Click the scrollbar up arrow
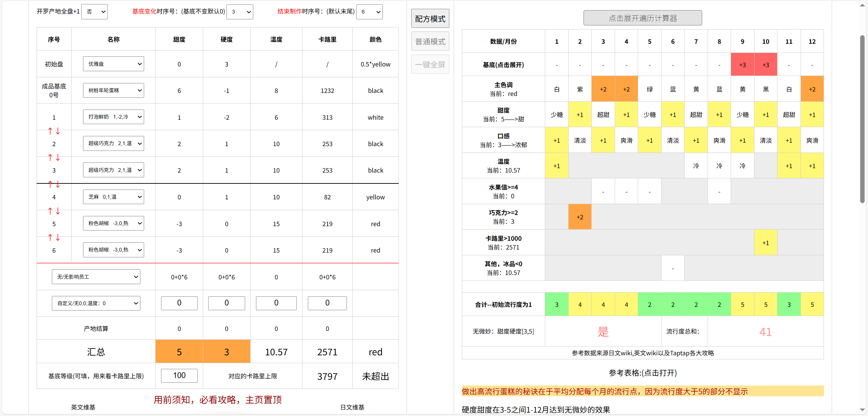The image size is (868, 416). click(862, 5)
